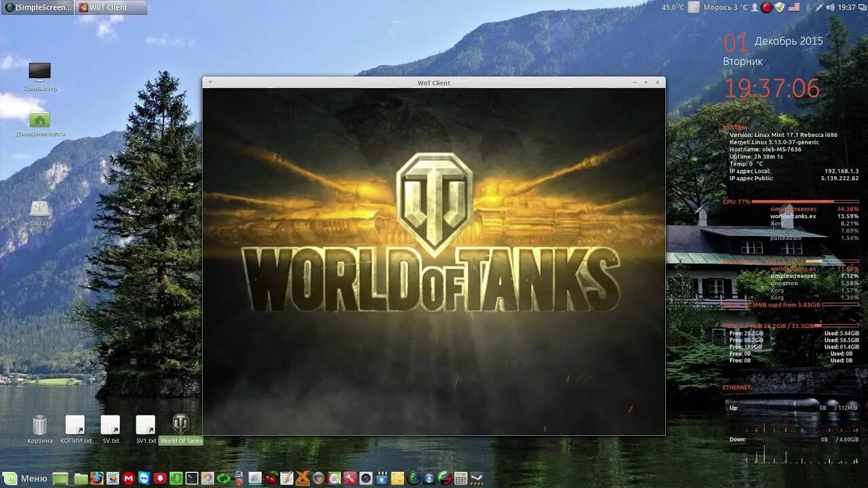Click the show desktop icon in the panel
This screenshot has height=488, width=868.
(x=60, y=479)
